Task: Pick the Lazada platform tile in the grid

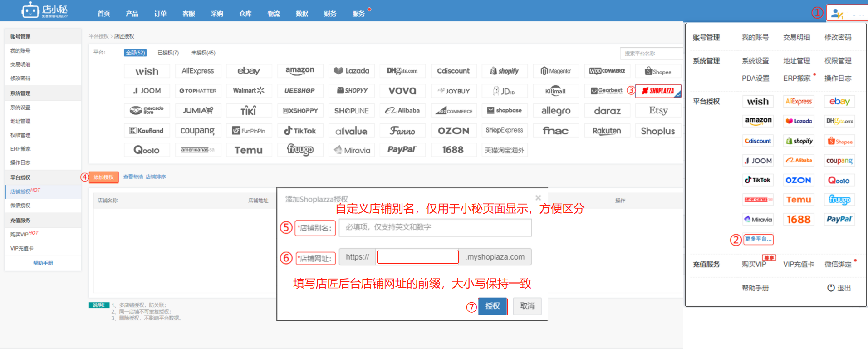Action: (x=352, y=71)
